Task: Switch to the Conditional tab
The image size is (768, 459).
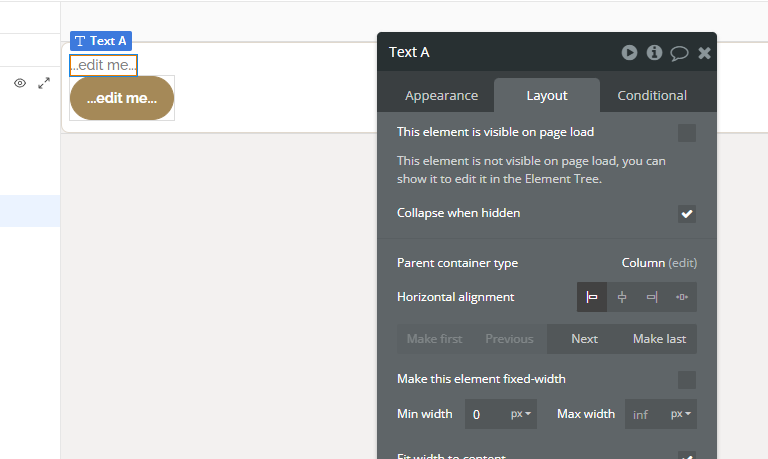Action: tap(652, 96)
